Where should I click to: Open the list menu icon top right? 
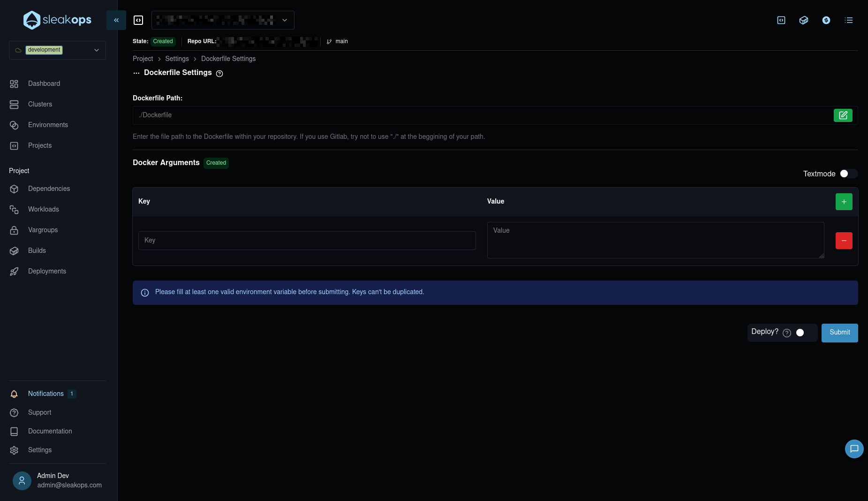[849, 20]
